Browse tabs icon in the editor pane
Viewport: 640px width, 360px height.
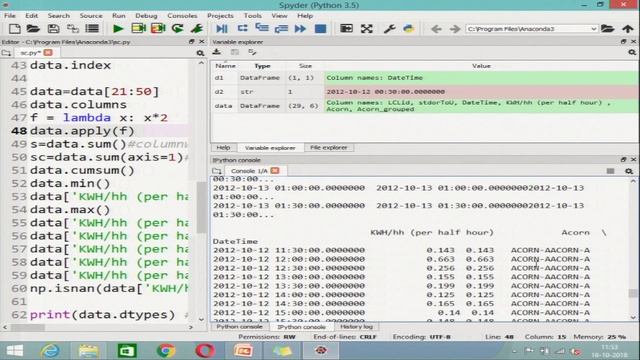point(6,53)
